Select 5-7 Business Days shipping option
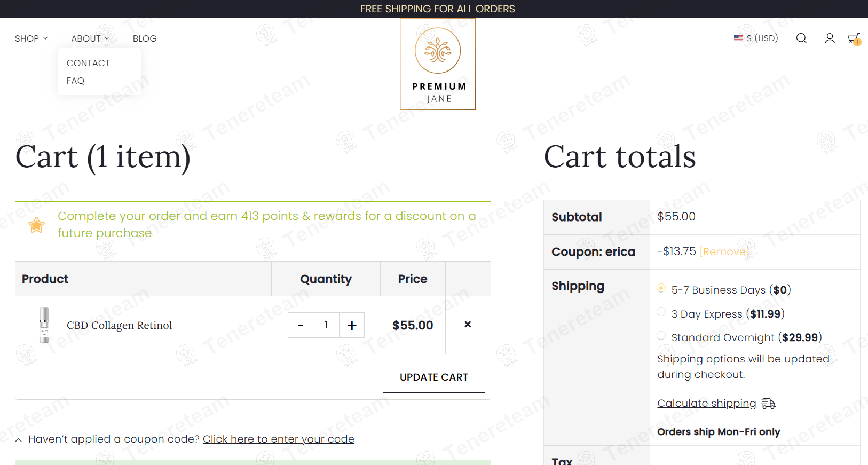The width and height of the screenshot is (868, 465). [x=661, y=288]
